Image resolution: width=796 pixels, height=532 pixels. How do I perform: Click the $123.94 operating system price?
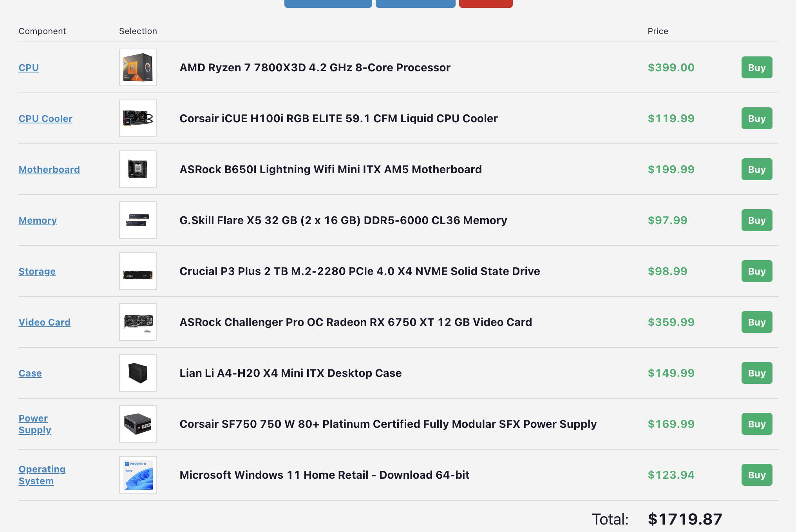(671, 475)
